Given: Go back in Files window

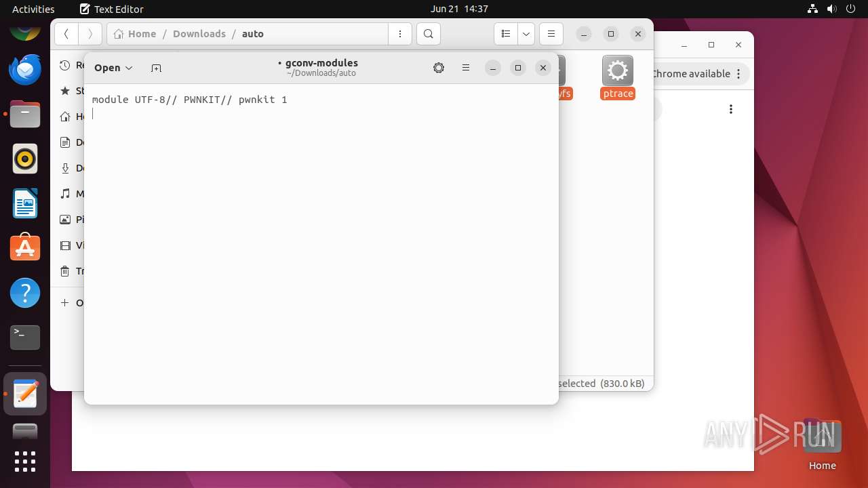Looking at the screenshot, I should click(x=66, y=34).
